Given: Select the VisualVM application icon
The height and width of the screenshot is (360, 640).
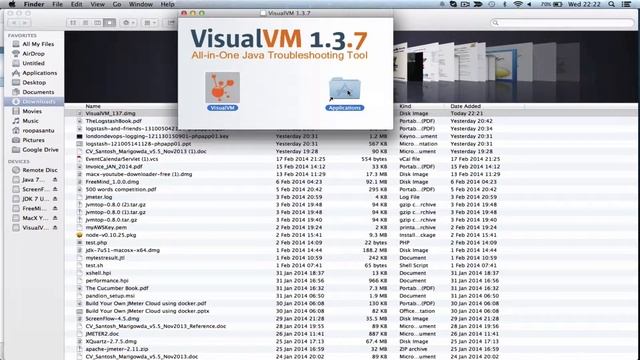Looking at the screenshot, I should point(222,88).
